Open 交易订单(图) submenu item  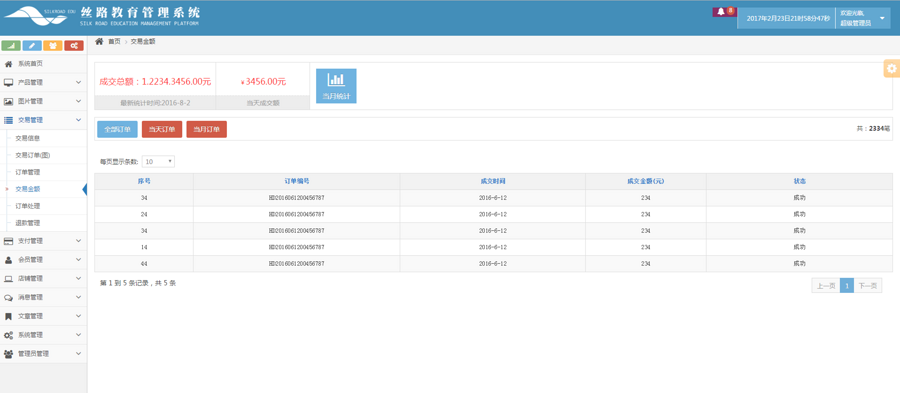32,155
